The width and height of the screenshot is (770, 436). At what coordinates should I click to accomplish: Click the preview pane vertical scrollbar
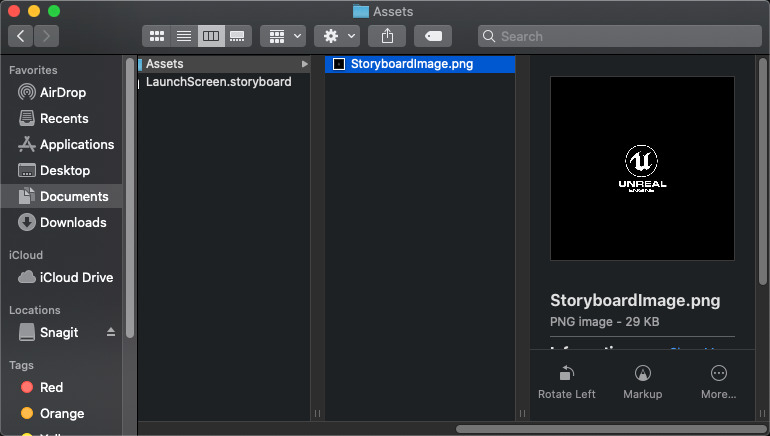[x=763, y=171]
